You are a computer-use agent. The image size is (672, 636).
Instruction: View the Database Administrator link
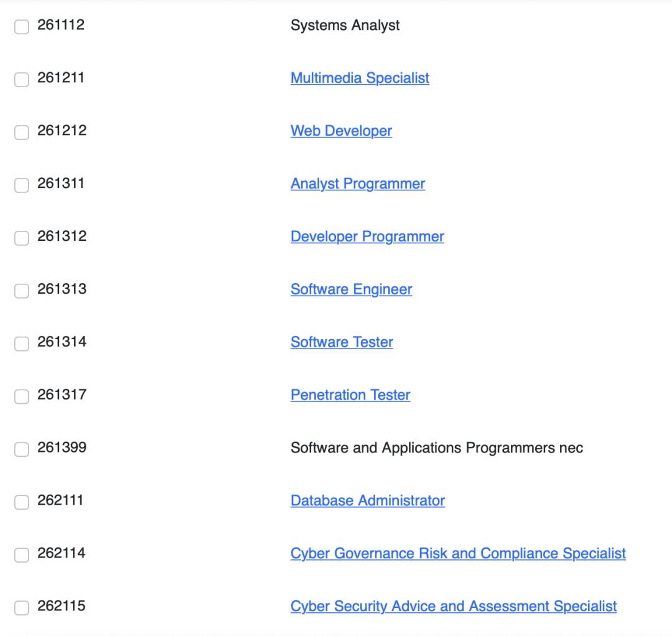(x=367, y=501)
